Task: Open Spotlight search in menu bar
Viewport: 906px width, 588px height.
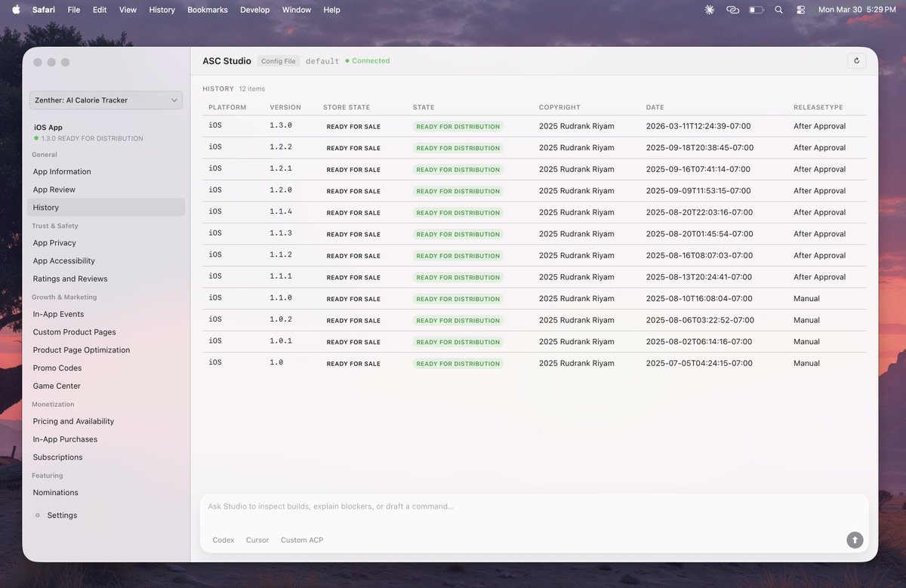Action: pos(778,10)
